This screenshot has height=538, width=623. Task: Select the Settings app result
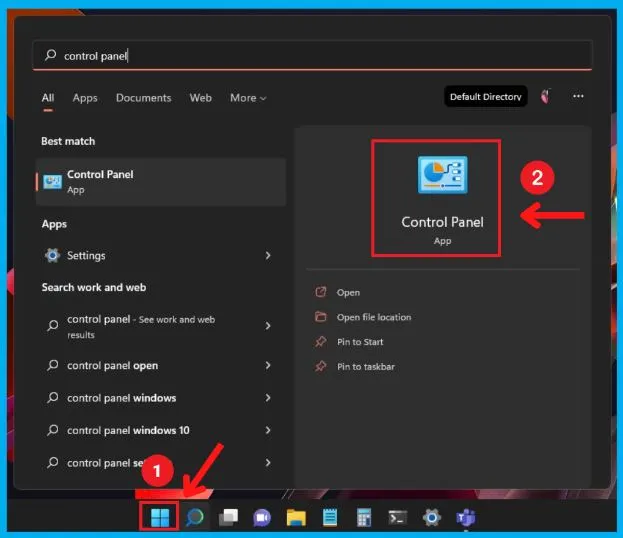159,255
